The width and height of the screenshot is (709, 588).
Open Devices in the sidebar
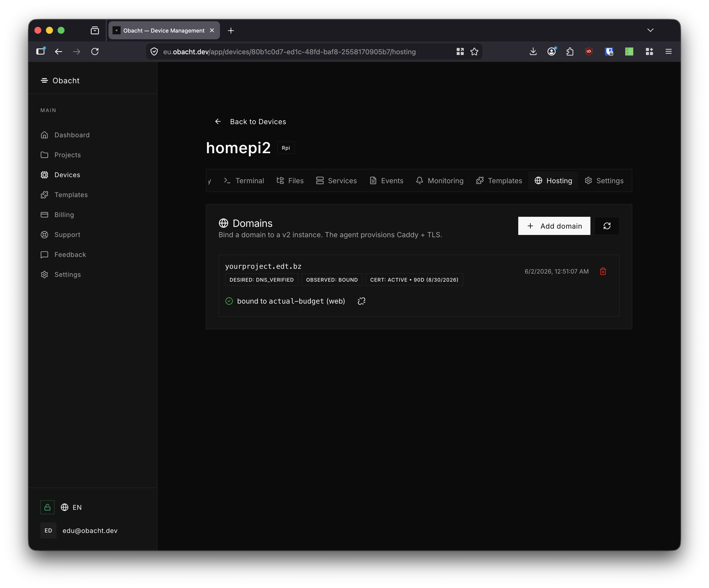coord(60,175)
